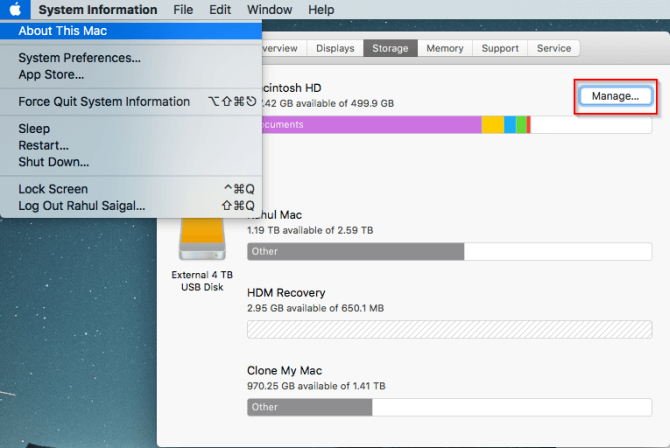The width and height of the screenshot is (670, 448).
Task: Click the External 4 TB USB Disk icon
Action: (x=200, y=245)
